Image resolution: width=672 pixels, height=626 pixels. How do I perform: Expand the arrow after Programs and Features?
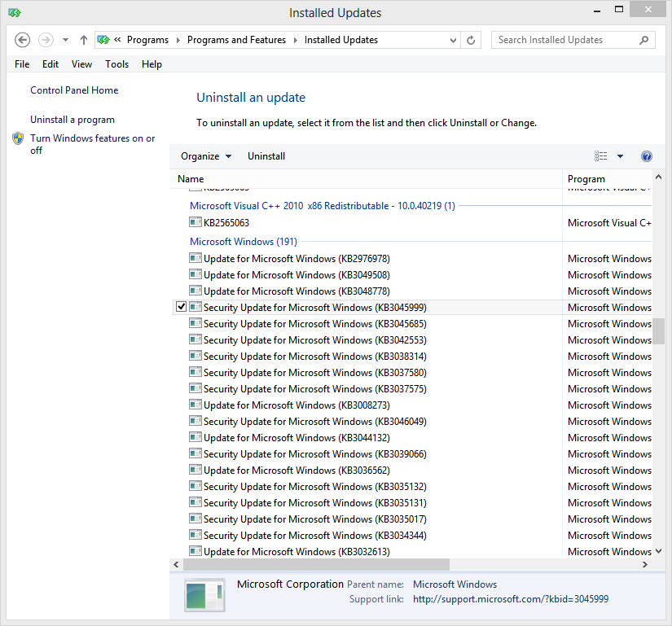coord(296,40)
